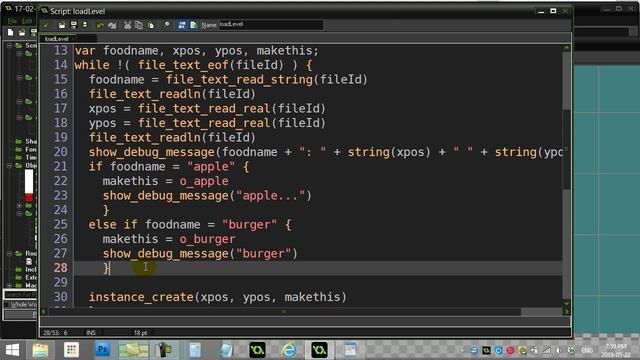The height and width of the screenshot is (360, 640).
Task: Select the loadLevel script tab
Action: [x=57, y=39]
